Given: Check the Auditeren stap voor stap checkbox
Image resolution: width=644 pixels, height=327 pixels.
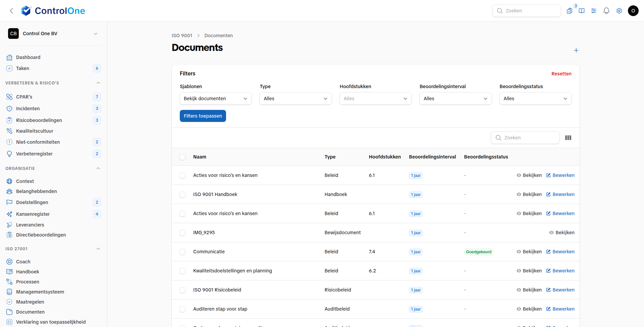Looking at the screenshot, I should tap(182, 309).
